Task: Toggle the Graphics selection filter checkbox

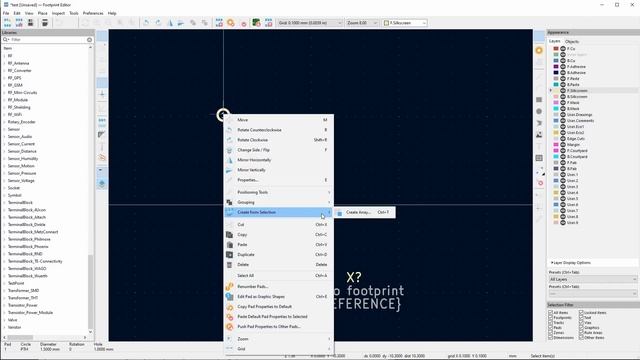Action: (581, 328)
